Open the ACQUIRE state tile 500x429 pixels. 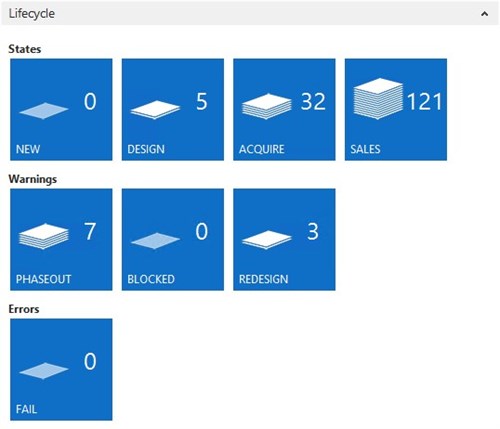[x=284, y=110]
